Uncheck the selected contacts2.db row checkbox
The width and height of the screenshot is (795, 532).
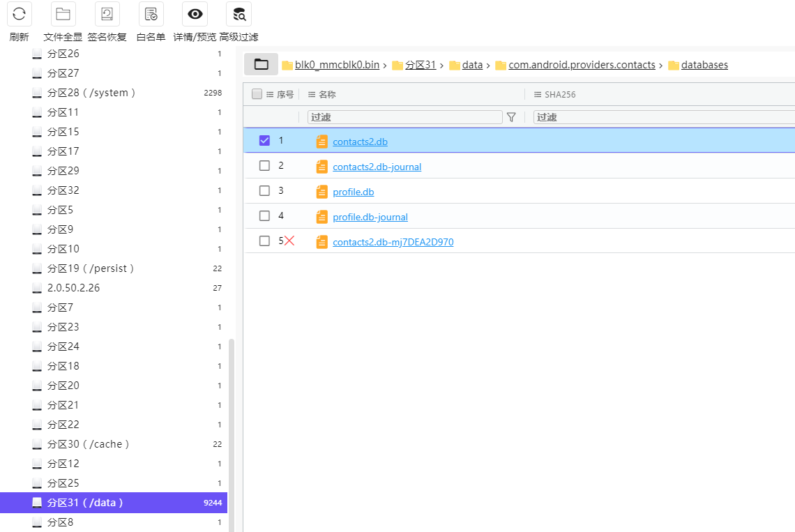click(x=264, y=139)
